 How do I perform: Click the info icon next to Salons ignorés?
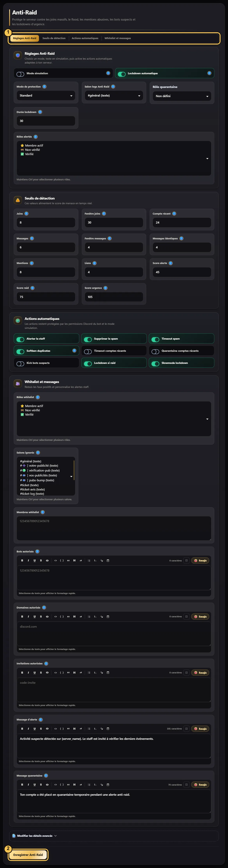pos(38,453)
